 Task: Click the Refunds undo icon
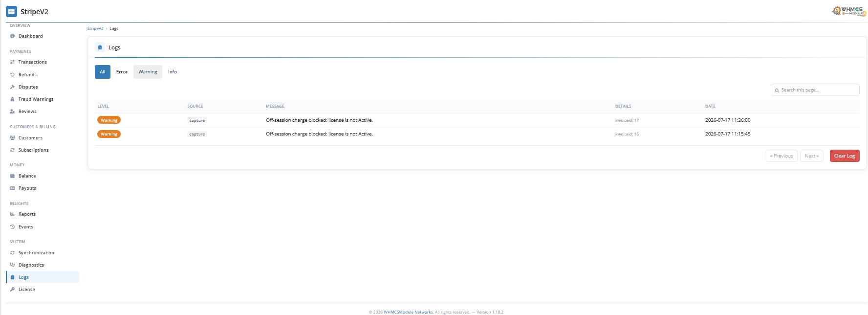tap(12, 75)
